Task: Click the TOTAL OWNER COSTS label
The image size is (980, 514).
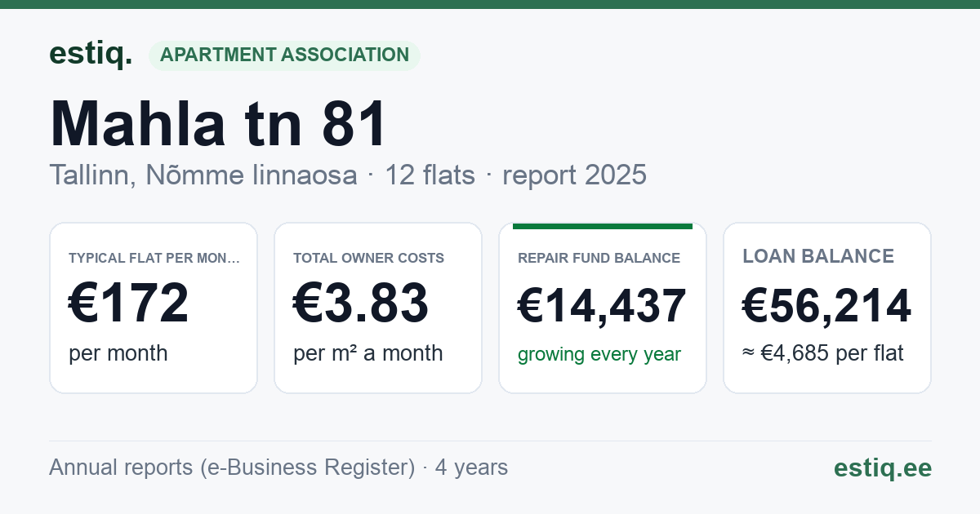Action: coord(368,258)
